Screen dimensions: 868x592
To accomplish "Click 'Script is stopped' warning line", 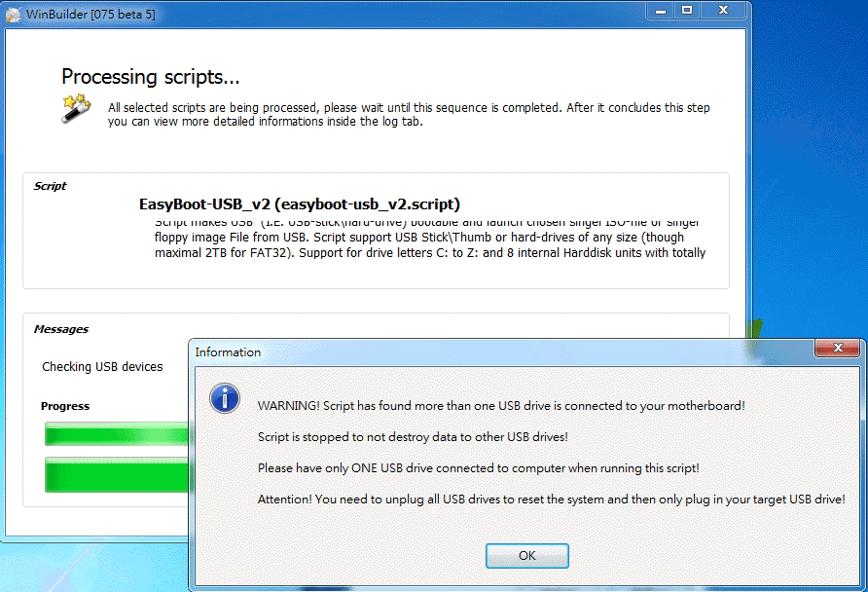I will click(413, 437).
